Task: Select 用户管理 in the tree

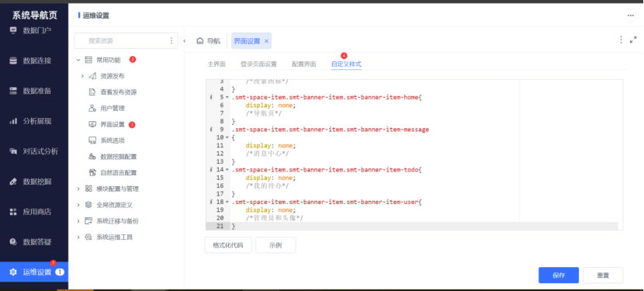Action: click(113, 108)
